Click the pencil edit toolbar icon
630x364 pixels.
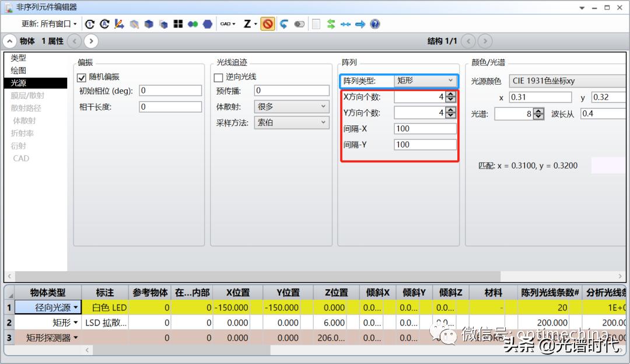(118, 23)
